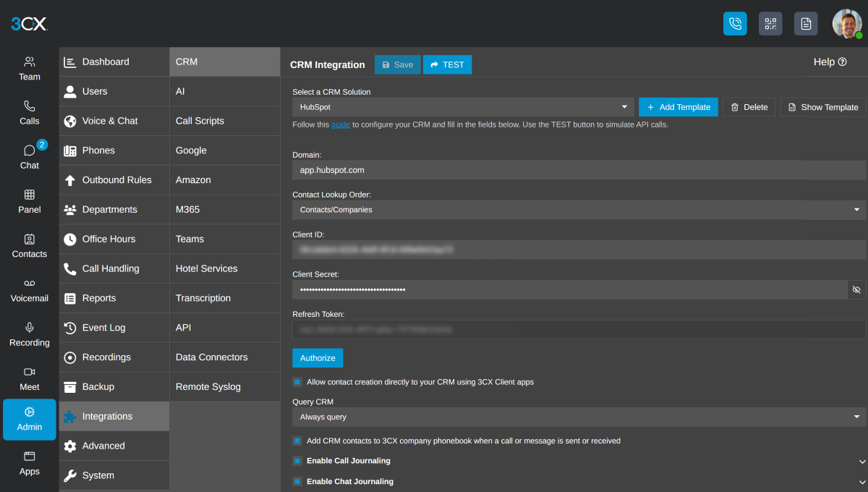Save the CRM integration settings
Viewport: 868px width, 492px height.
point(397,64)
